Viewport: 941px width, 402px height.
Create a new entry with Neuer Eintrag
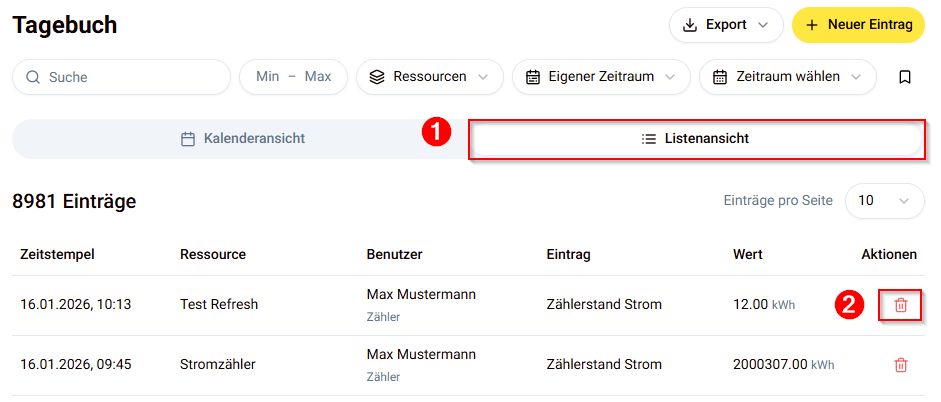pyautogui.click(x=857, y=25)
